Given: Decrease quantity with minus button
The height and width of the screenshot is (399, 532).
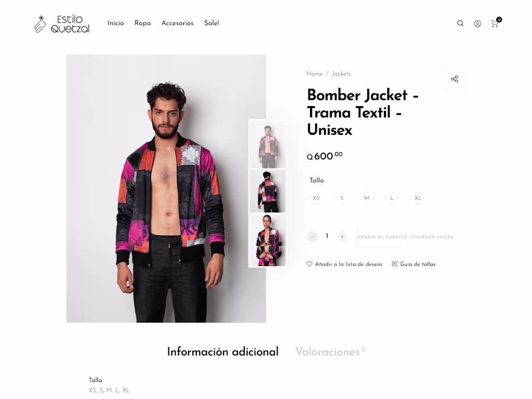Looking at the screenshot, I should pos(312,236).
